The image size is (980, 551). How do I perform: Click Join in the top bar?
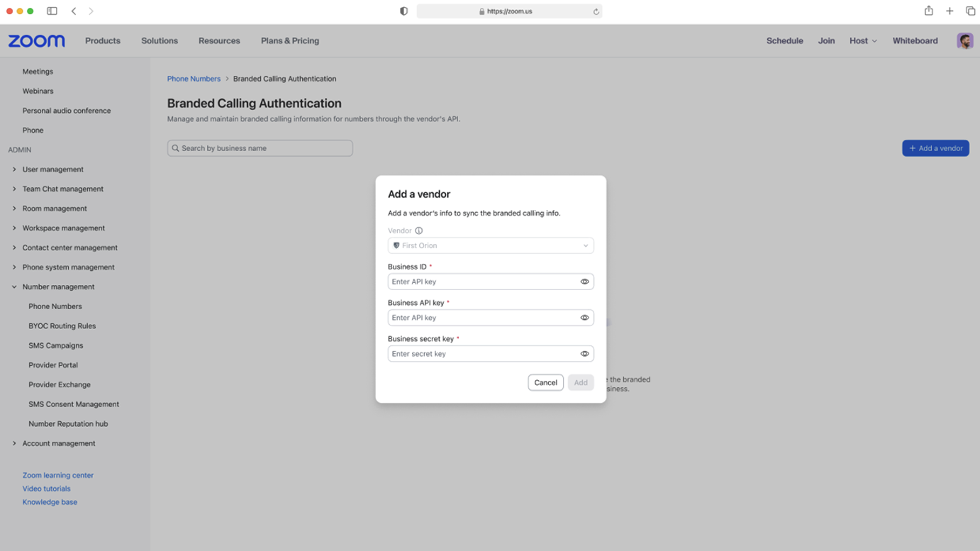pyautogui.click(x=826, y=41)
